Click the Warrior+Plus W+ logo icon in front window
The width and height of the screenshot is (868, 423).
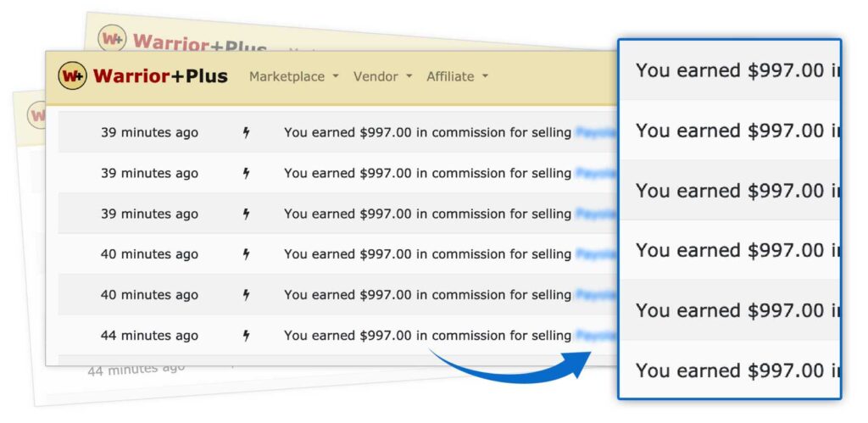[73, 75]
